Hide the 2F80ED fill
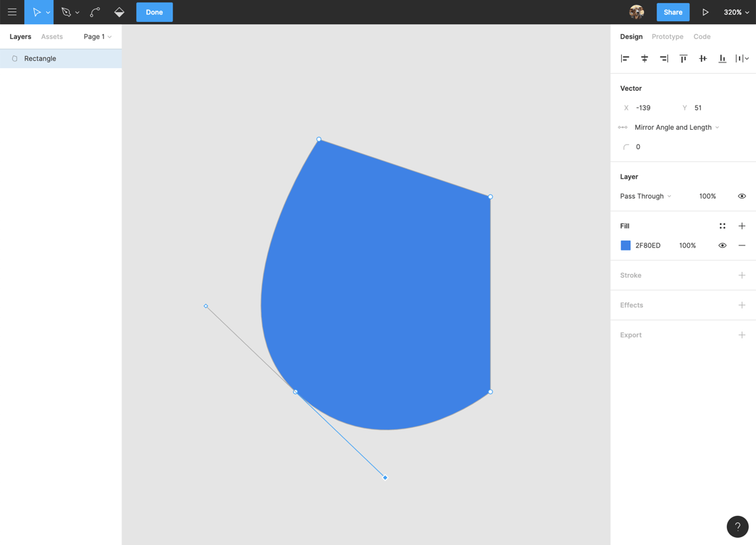The height and width of the screenshot is (545, 756). tap(722, 246)
